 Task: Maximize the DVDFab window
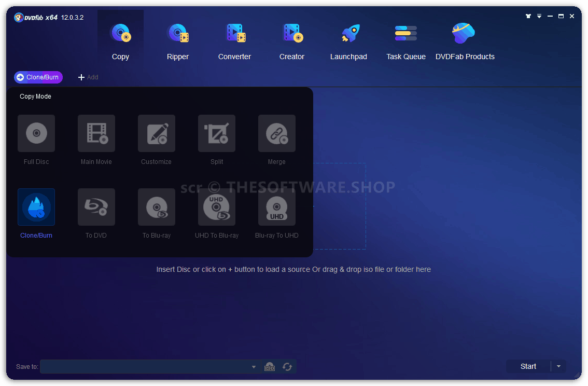(x=561, y=16)
